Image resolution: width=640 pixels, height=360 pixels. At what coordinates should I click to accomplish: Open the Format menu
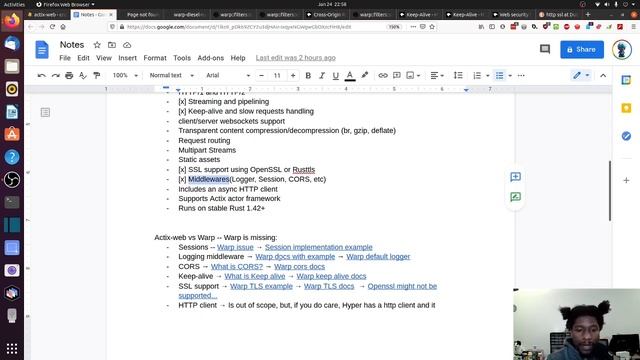click(x=155, y=58)
